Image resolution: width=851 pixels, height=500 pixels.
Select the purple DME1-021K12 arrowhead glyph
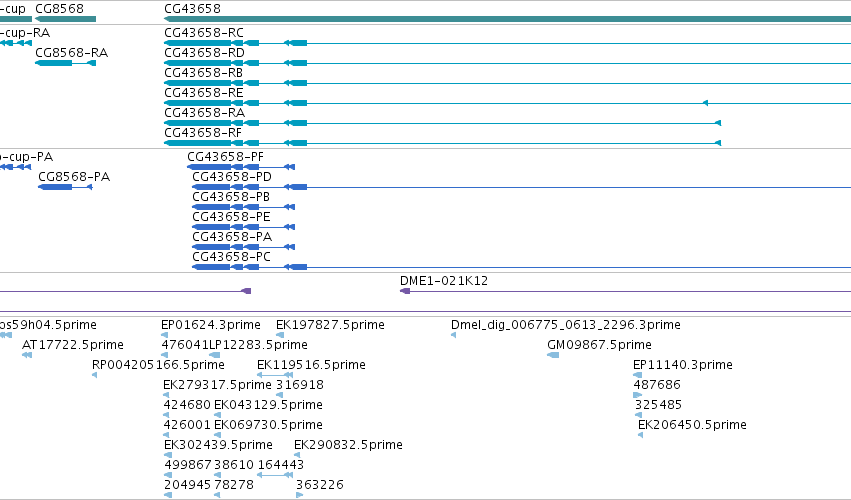point(405,292)
